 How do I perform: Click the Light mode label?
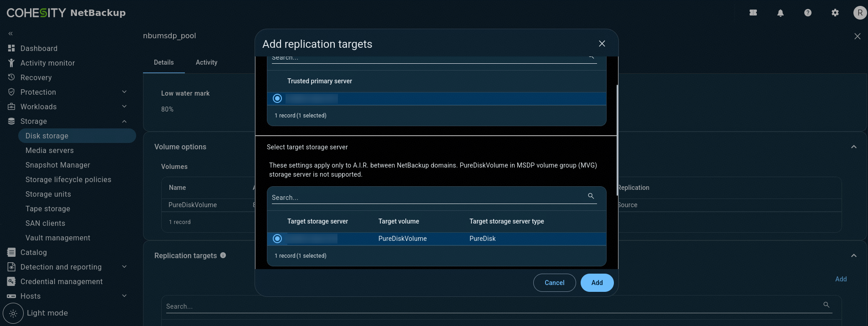coord(47,313)
